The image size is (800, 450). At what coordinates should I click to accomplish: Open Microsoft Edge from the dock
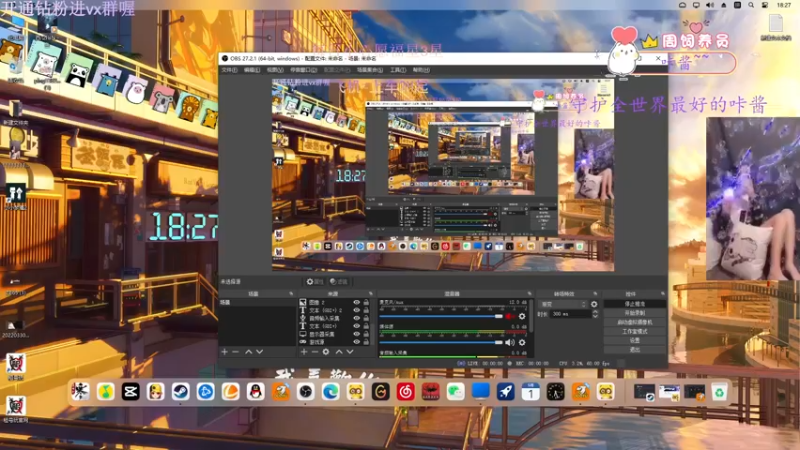(331, 392)
